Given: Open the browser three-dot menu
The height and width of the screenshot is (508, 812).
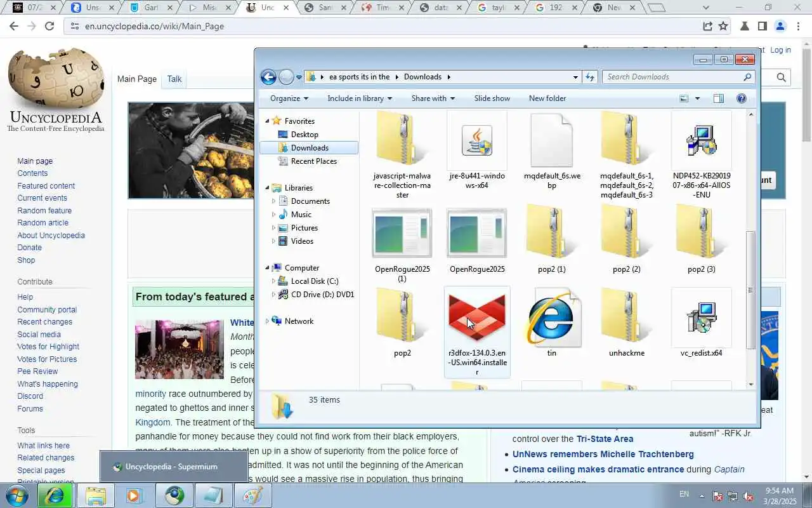Looking at the screenshot, I should click(798, 26).
